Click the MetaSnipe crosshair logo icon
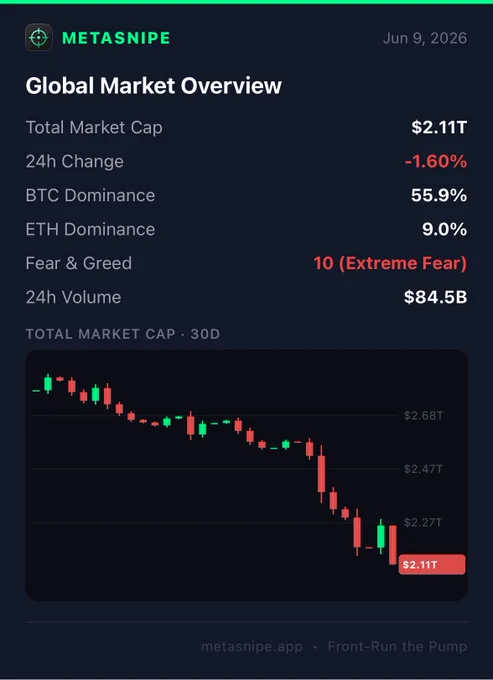 (x=39, y=38)
